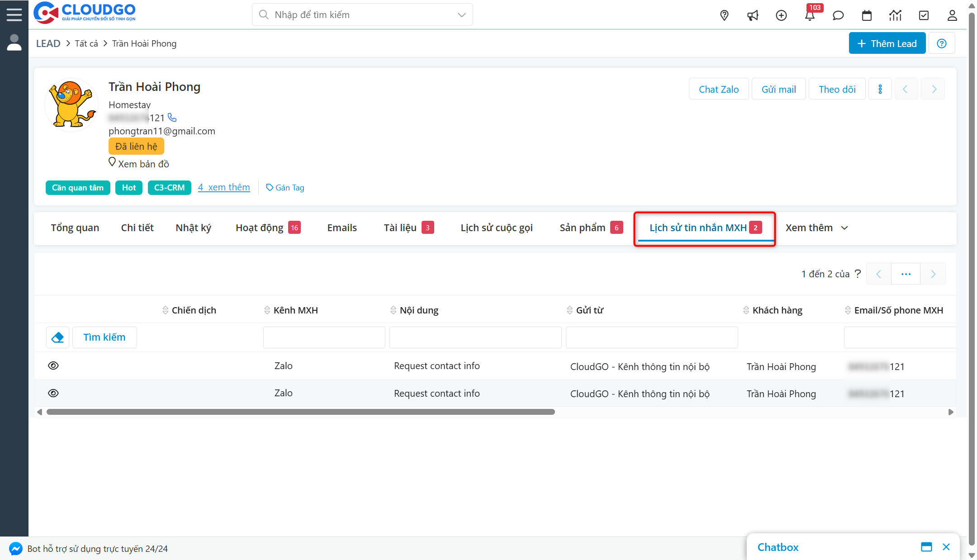Viewport: 977px width, 560px height.
Task: Click the eraser clear-filter icon
Action: pos(57,337)
